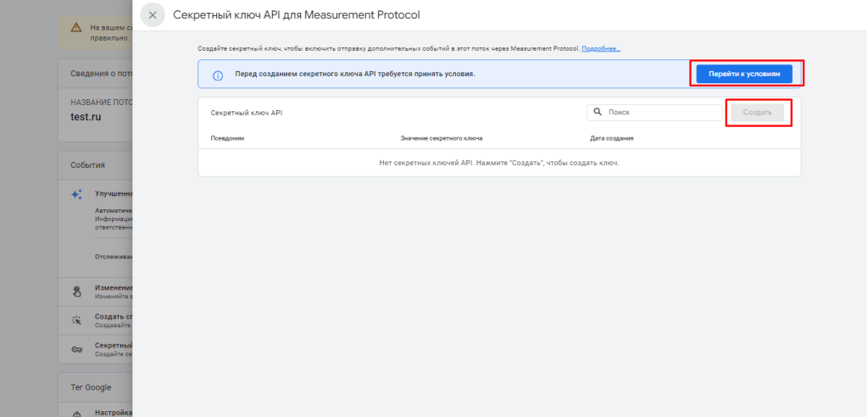Click the hand-tap icon for modifying events
868x417 pixels.
pos(76,292)
